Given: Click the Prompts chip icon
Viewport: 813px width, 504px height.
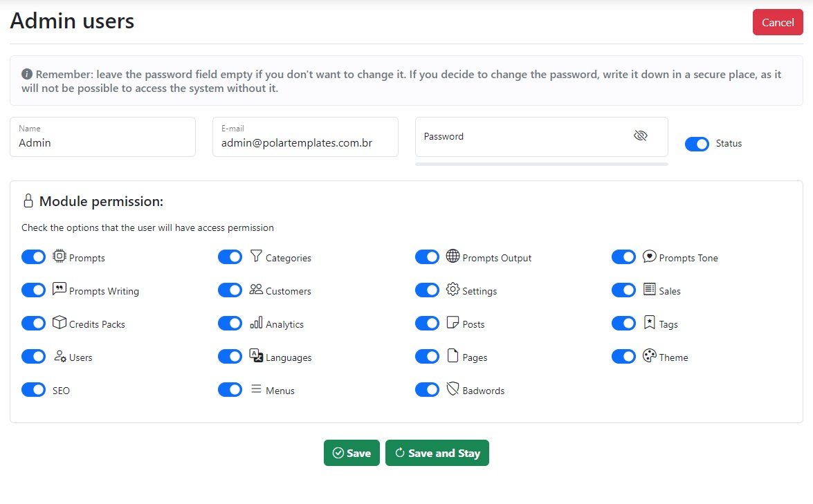Looking at the screenshot, I should point(60,256).
